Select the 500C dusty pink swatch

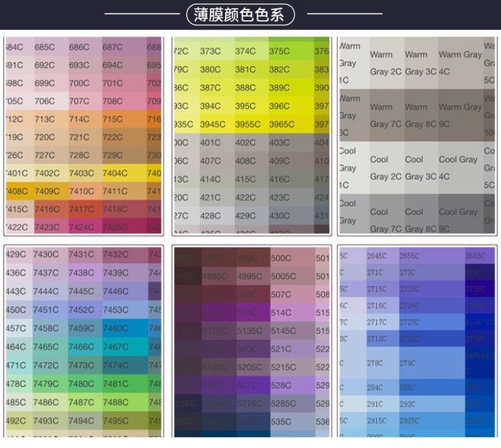click(x=281, y=258)
